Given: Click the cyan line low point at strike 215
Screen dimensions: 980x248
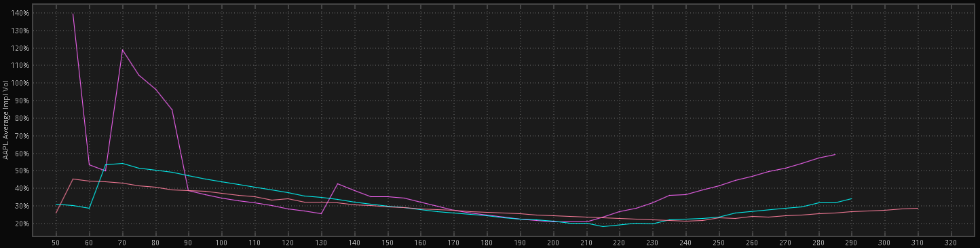Looking at the screenshot, I should [603, 226].
